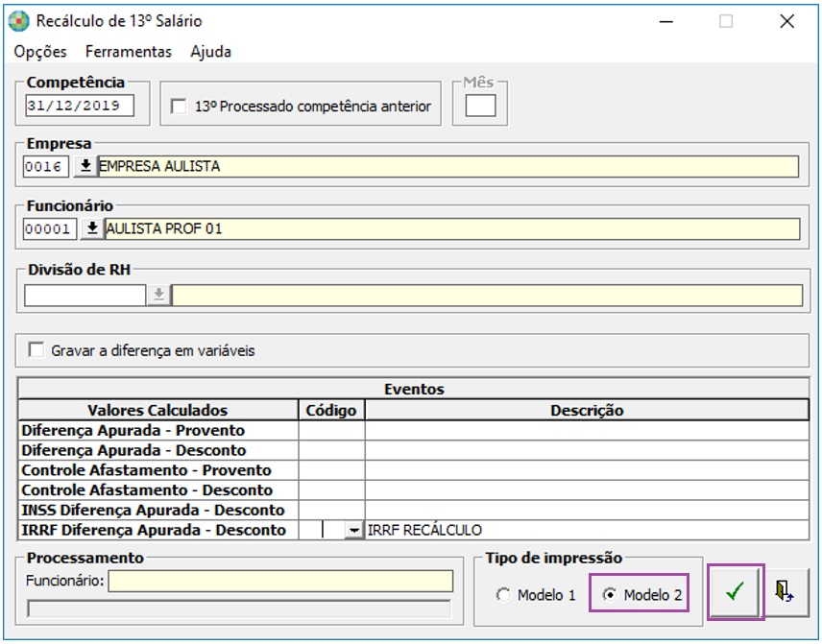Select row Controle Afastamento - Provento label
Image resolution: width=822 pixels, height=644 pixels.
tap(158, 470)
